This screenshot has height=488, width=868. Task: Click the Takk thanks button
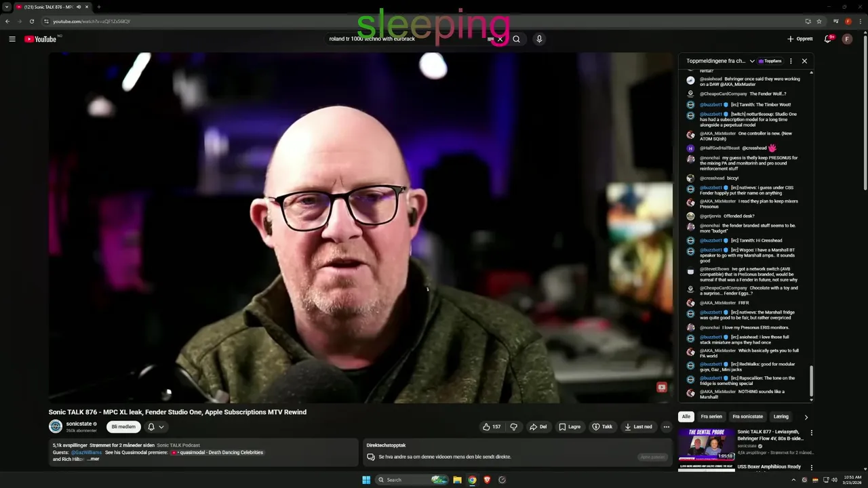point(602,426)
